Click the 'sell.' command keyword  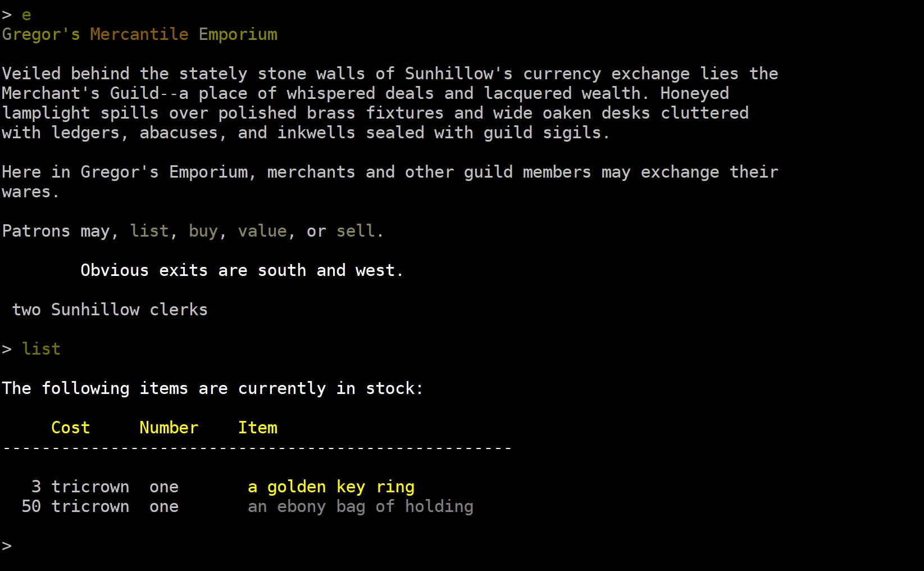tap(360, 231)
